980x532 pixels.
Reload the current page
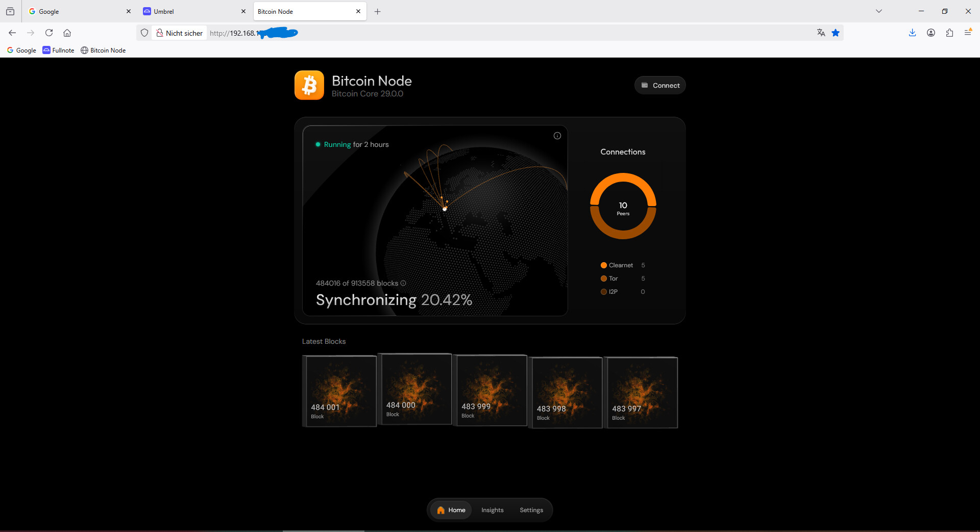[49, 33]
